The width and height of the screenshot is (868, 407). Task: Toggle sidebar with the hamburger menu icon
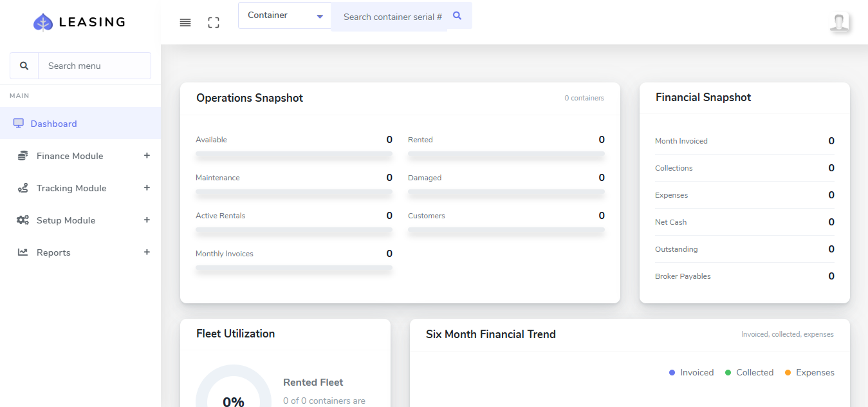pos(185,23)
